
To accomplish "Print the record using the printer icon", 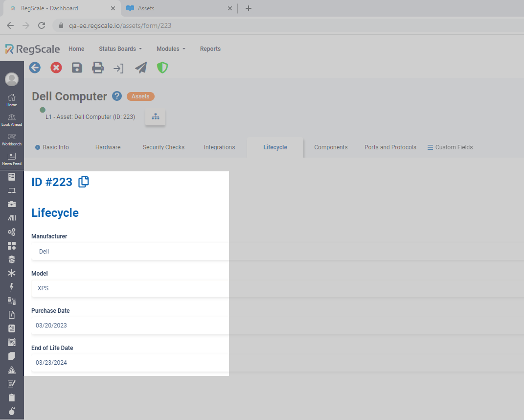I will pyautogui.click(x=97, y=68).
